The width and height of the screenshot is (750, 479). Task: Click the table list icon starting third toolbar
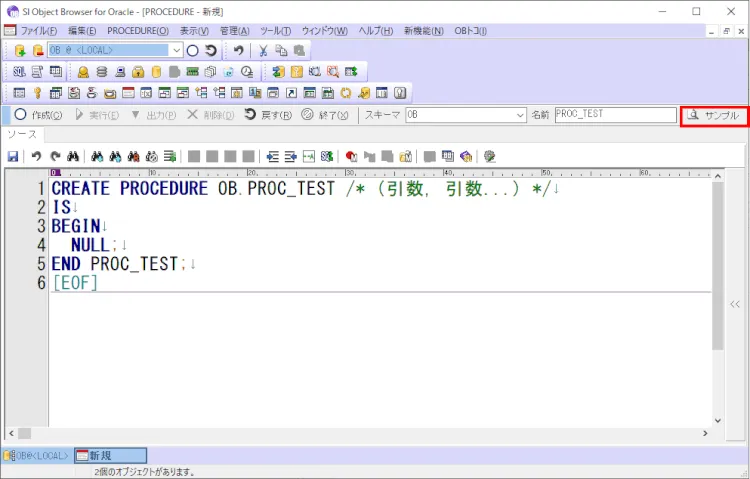[19, 93]
